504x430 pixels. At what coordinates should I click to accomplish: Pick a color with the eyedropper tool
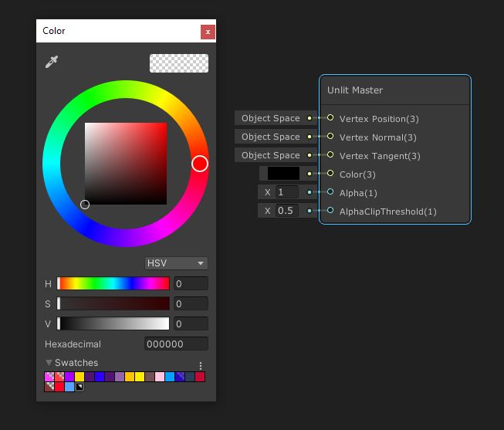52,62
